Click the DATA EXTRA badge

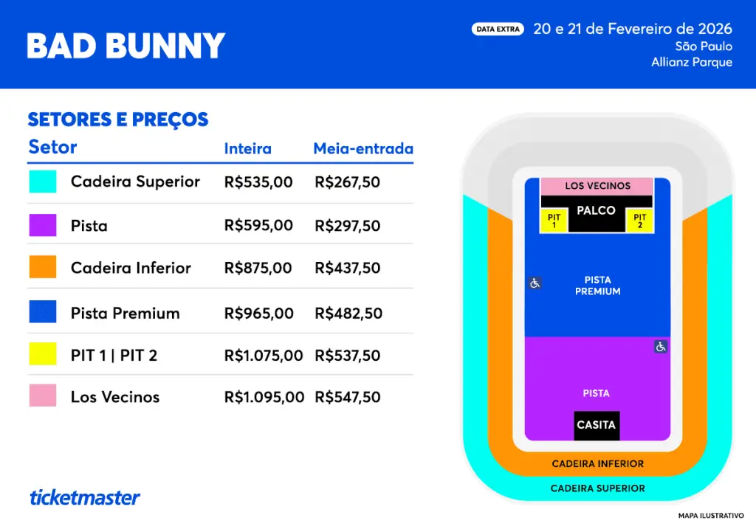click(498, 30)
